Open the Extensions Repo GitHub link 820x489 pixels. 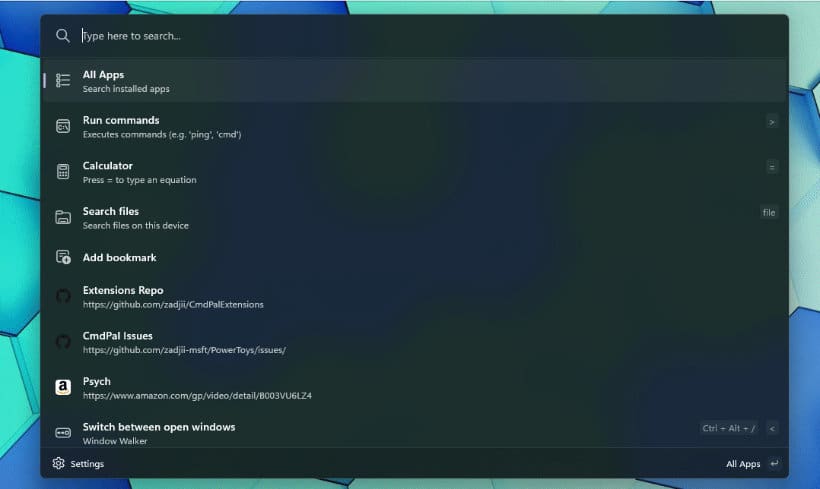tap(415, 296)
